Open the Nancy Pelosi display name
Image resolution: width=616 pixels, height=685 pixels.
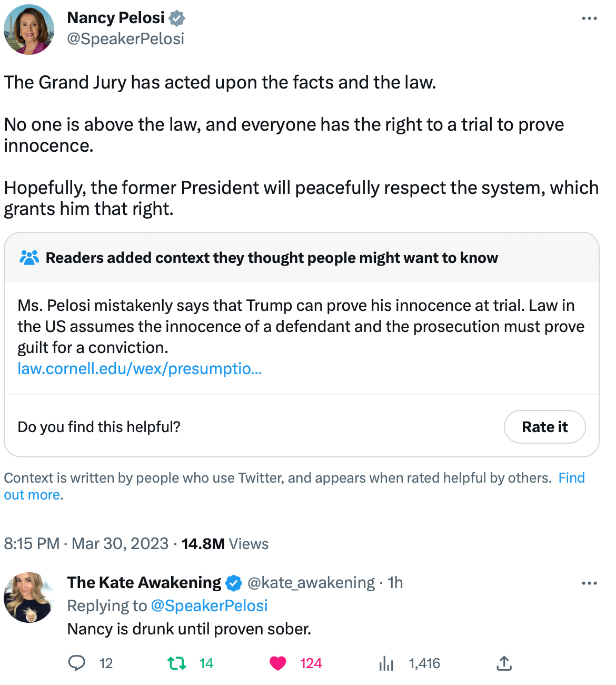point(116,18)
